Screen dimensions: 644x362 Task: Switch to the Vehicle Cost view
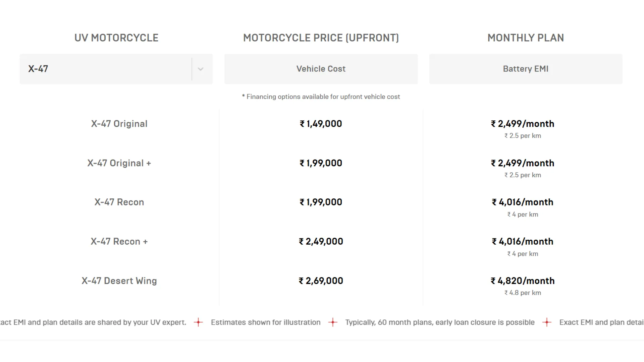321,69
